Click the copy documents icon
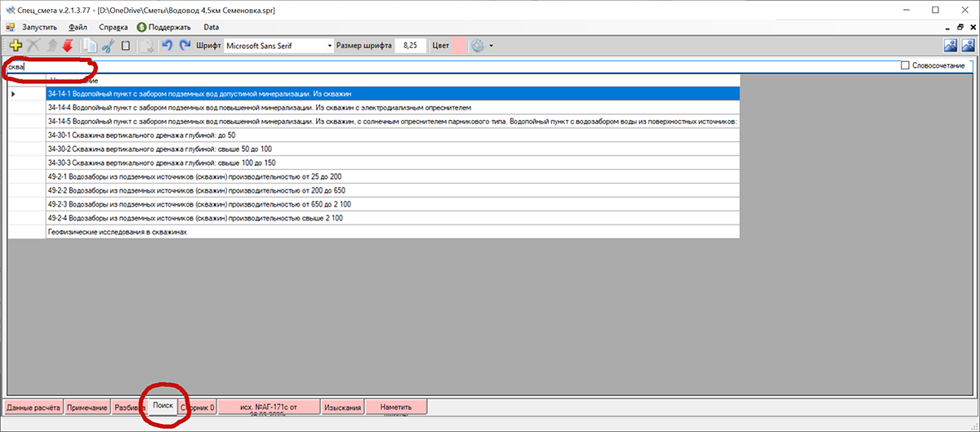This screenshot has height=432, width=980. coord(89,46)
